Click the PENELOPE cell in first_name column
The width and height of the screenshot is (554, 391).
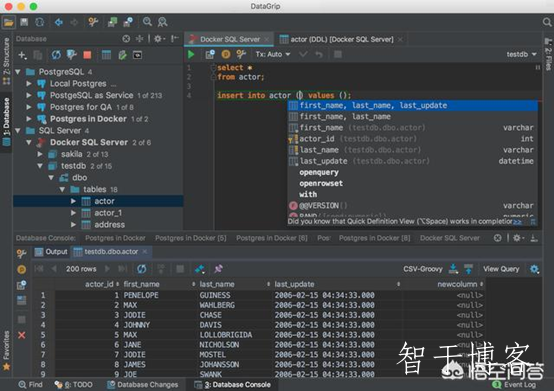(160, 295)
